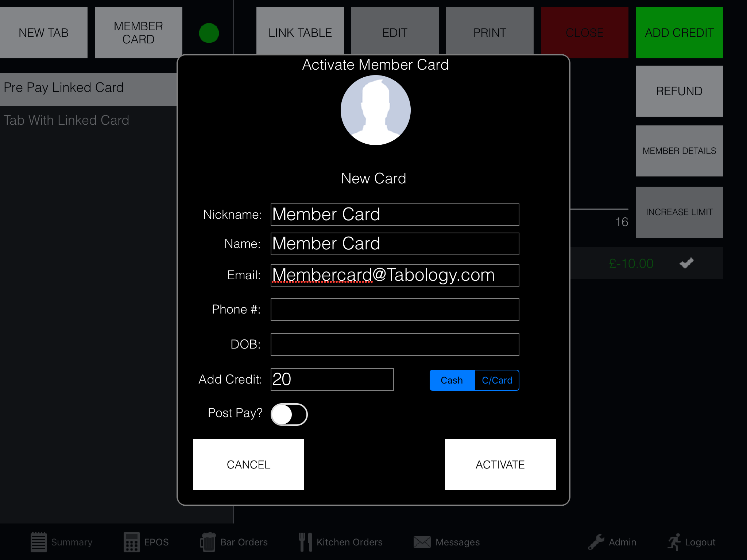Tap the Bar Orders beer mug icon
Image resolution: width=747 pixels, height=560 pixels.
coord(208,542)
